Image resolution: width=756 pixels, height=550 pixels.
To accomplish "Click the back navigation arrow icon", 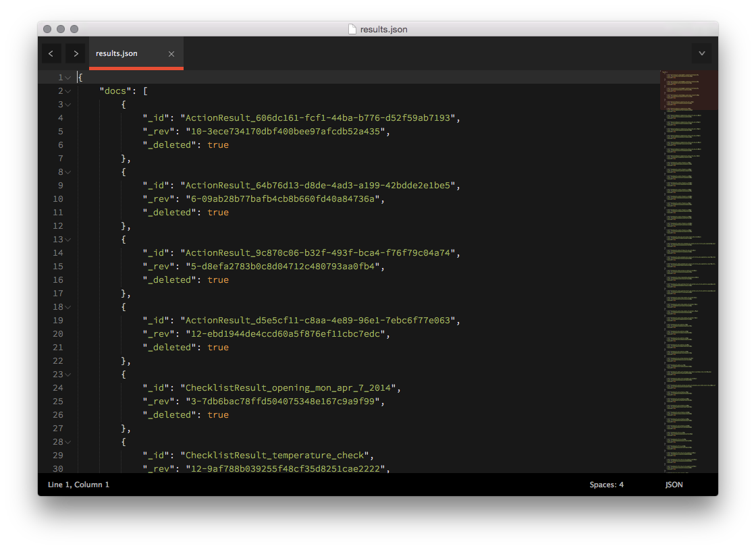I will tap(51, 53).
